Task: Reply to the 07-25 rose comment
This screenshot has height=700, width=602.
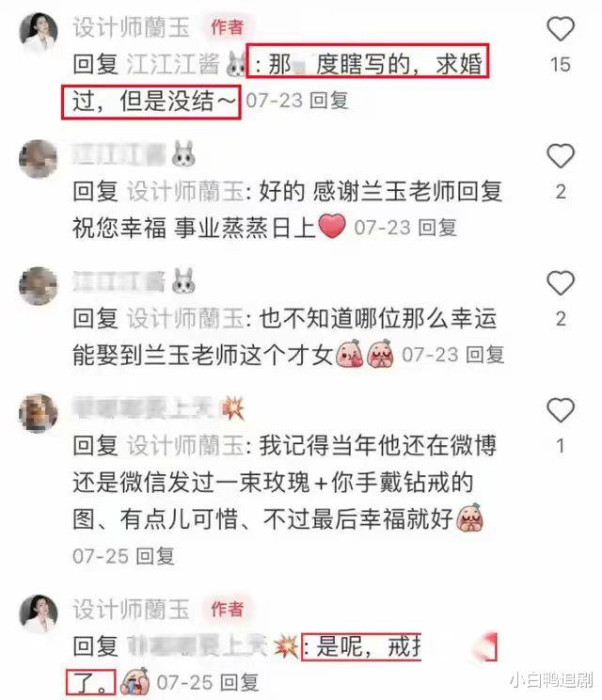Action: pyautogui.click(x=154, y=556)
